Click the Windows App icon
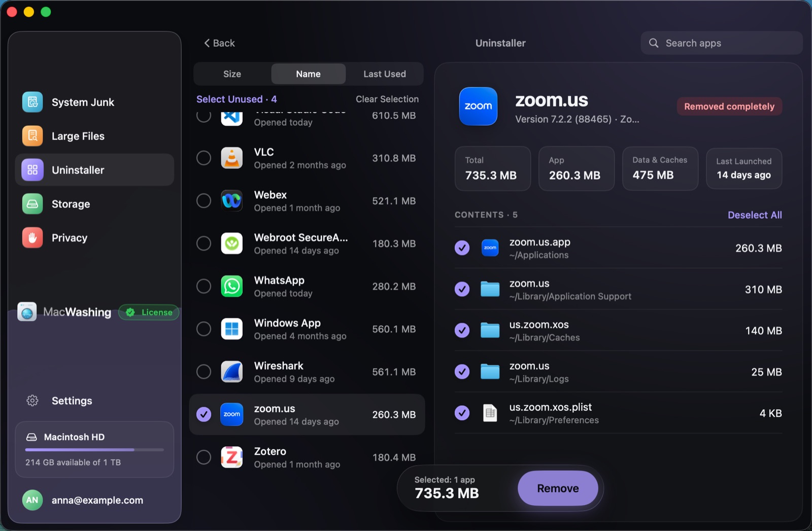This screenshot has height=531, width=812. (x=232, y=329)
